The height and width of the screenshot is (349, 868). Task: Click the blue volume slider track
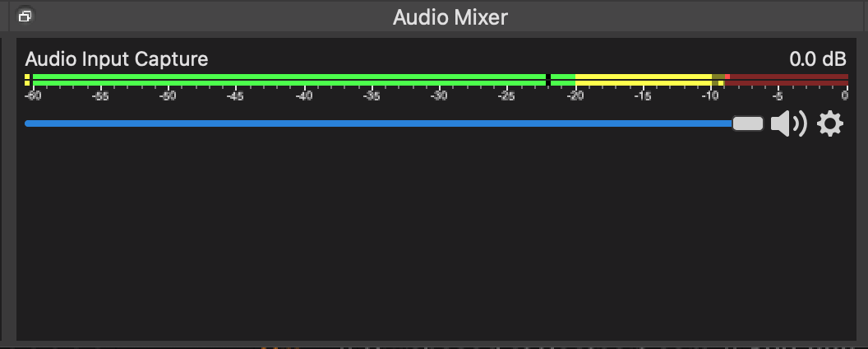coord(370,123)
